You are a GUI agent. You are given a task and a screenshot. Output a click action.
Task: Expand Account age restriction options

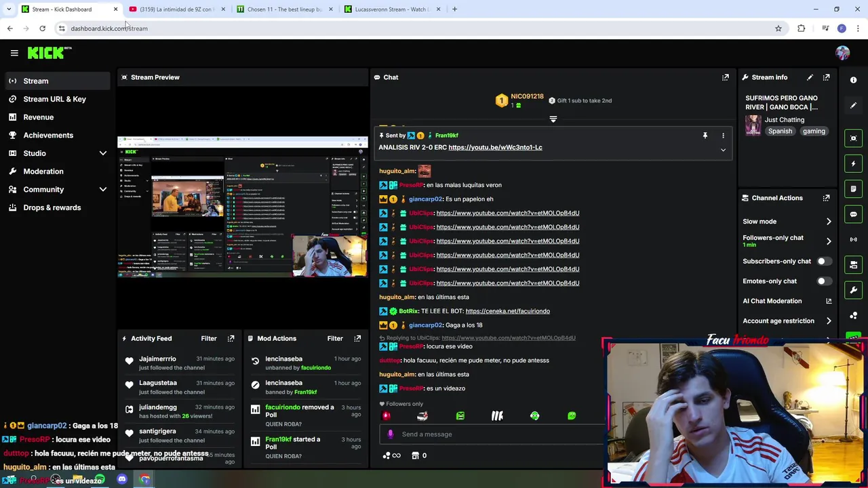pos(829,321)
